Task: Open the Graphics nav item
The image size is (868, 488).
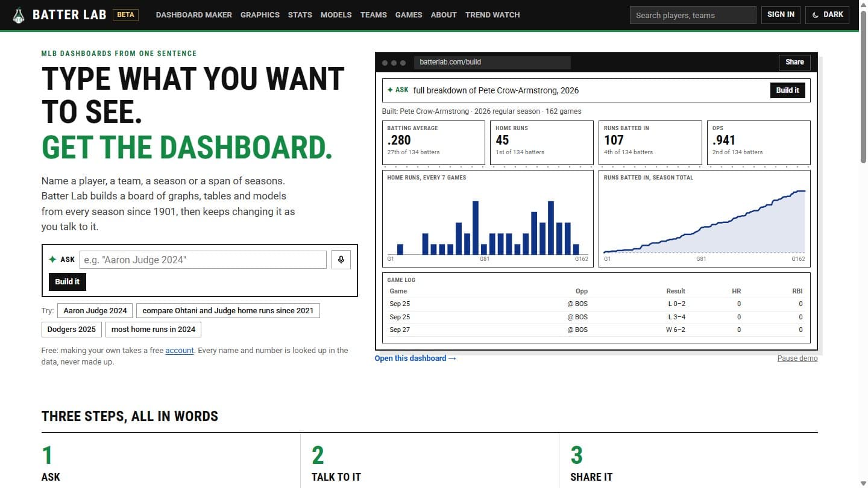Action: [260, 14]
